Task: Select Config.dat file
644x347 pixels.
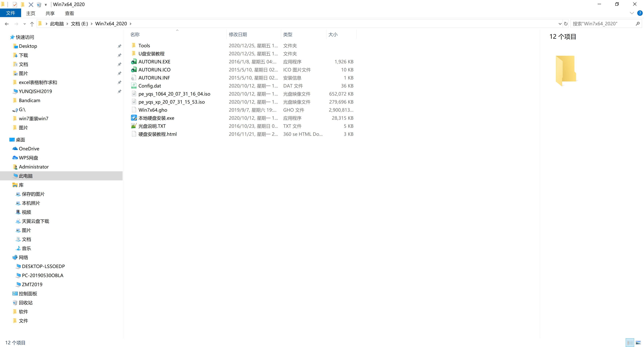Action: pos(150,85)
